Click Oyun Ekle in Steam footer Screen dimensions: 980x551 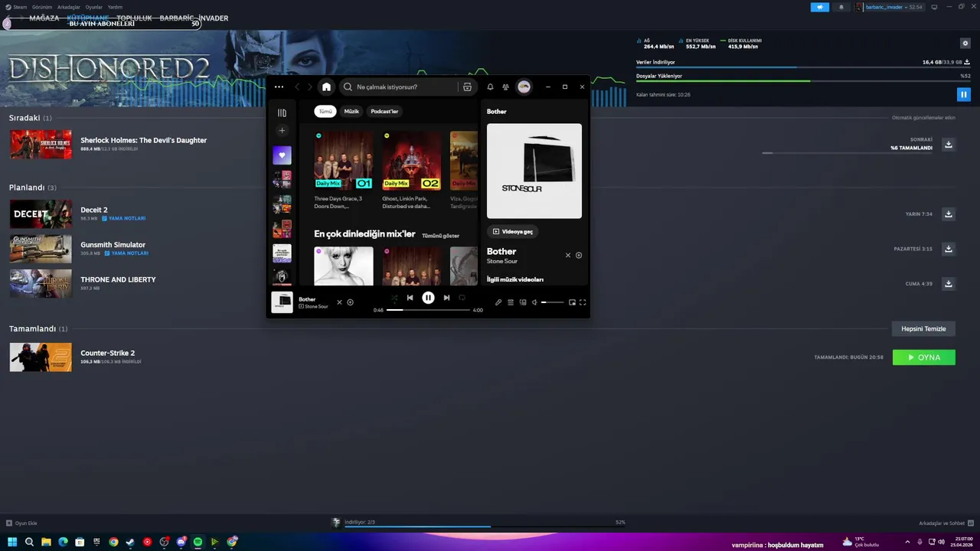21,523
